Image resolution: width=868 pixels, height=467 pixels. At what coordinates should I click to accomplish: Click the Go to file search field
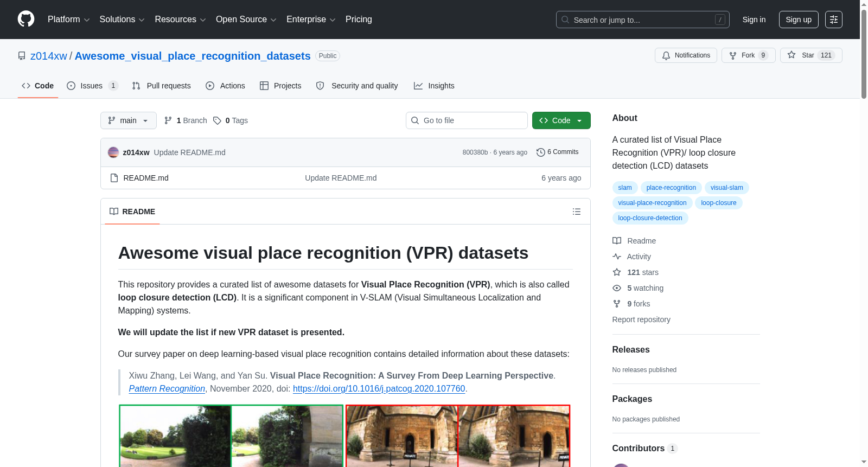pos(467,120)
